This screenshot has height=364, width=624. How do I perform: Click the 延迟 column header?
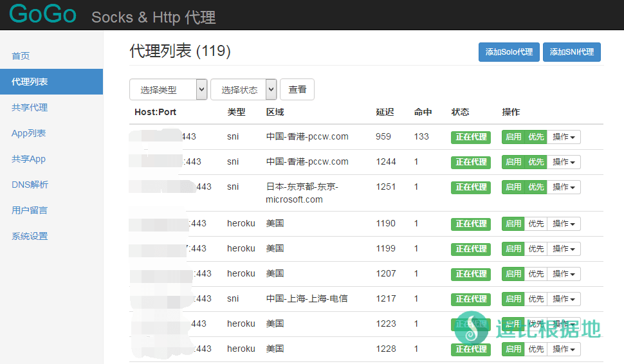pos(385,112)
